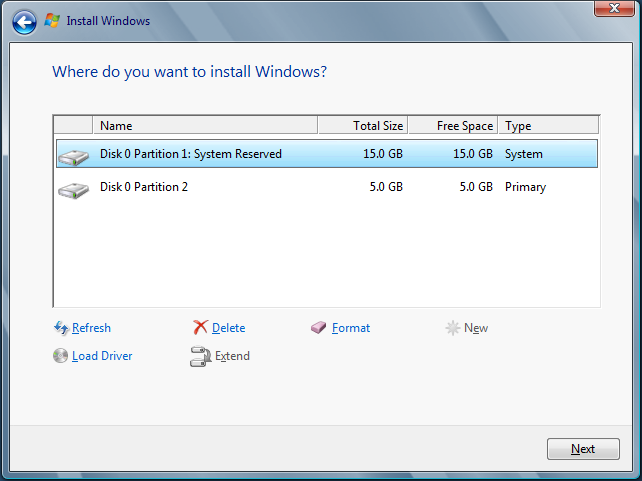Click the Refresh arrows icon

click(61, 328)
